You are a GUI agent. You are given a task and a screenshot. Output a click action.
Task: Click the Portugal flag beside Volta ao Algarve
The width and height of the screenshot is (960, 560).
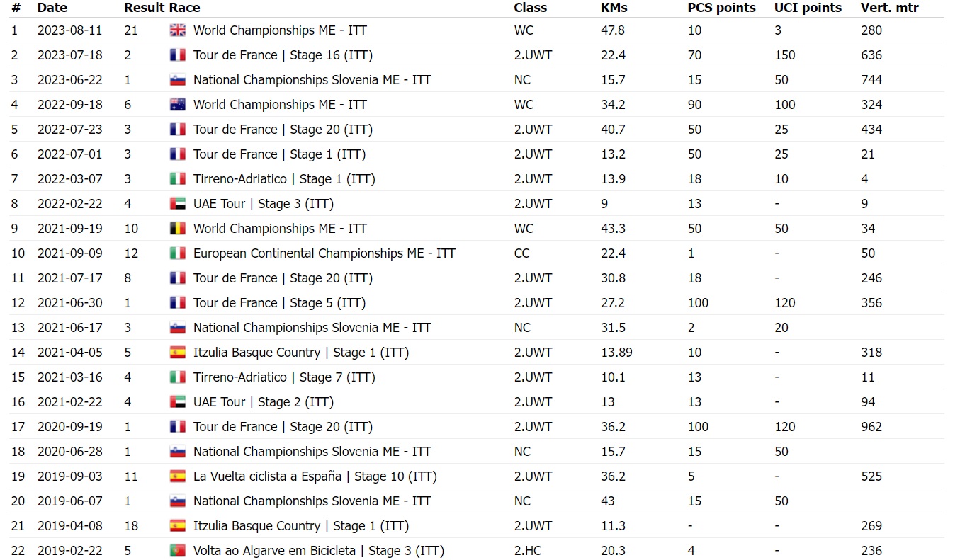click(x=178, y=551)
